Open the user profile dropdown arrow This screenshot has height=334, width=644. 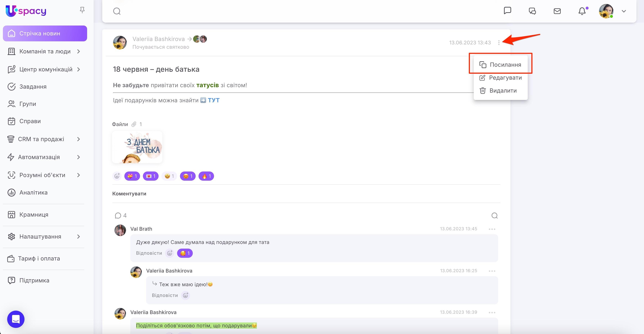click(624, 11)
